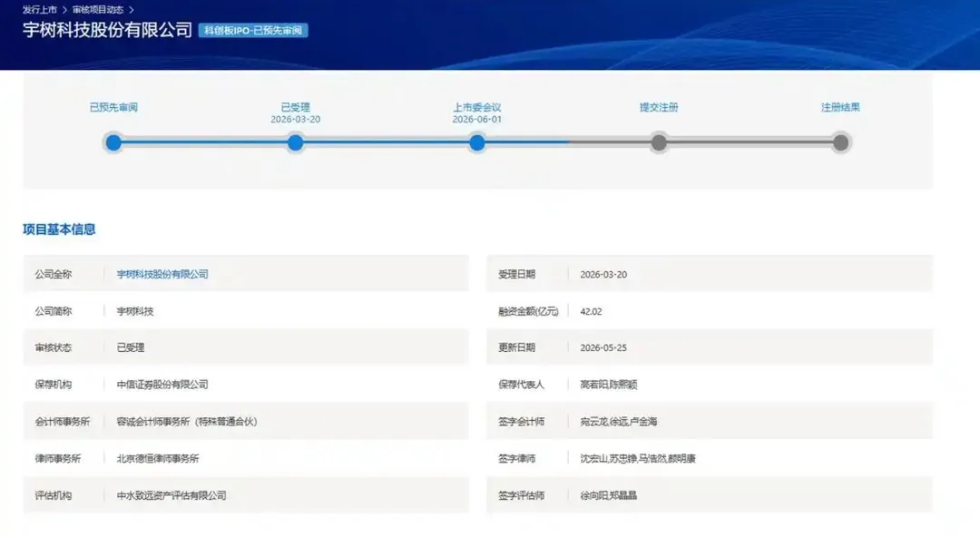
Task: Open the 宇树科技股份有限公司 link in 公司全称 row
Action: pos(162,275)
